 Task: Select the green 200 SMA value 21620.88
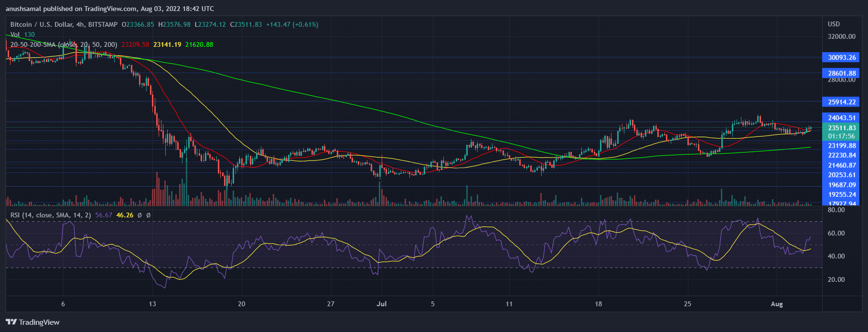(199, 44)
